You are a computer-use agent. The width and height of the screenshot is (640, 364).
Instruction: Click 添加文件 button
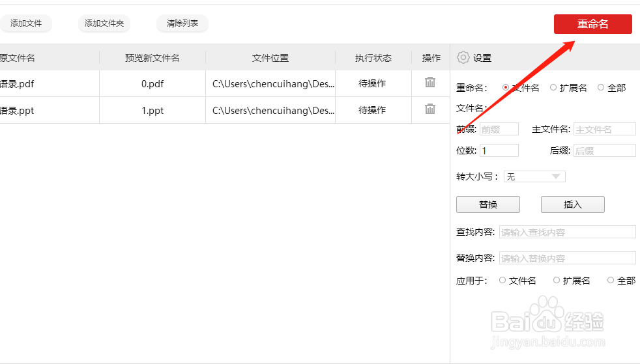click(26, 23)
